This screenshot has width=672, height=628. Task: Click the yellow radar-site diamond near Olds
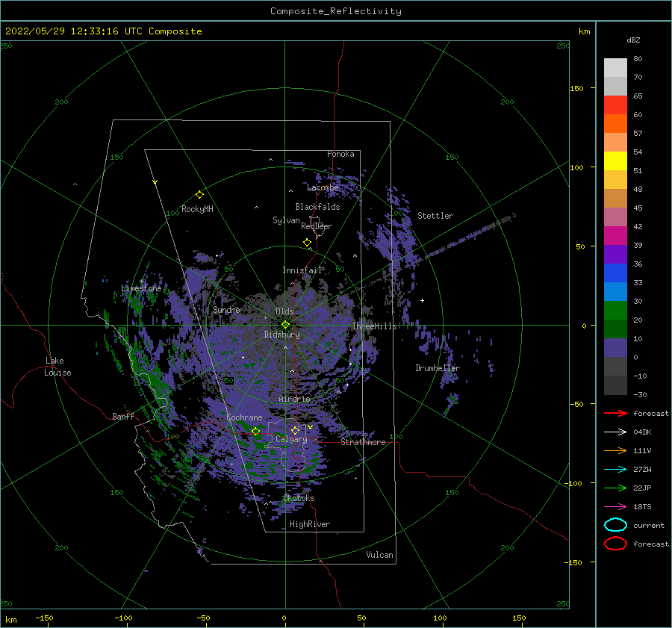(x=285, y=325)
